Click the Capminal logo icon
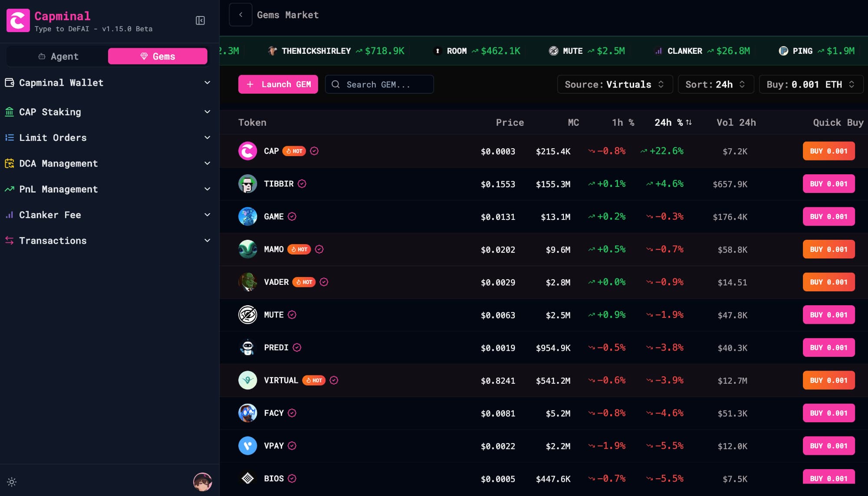The height and width of the screenshot is (496, 868). coord(18,20)
